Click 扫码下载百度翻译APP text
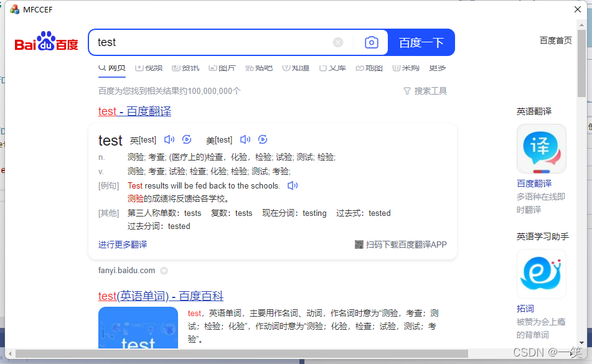The height and width of the screenshot is (364, 592). pyautogui.click(x=406, y=245)
